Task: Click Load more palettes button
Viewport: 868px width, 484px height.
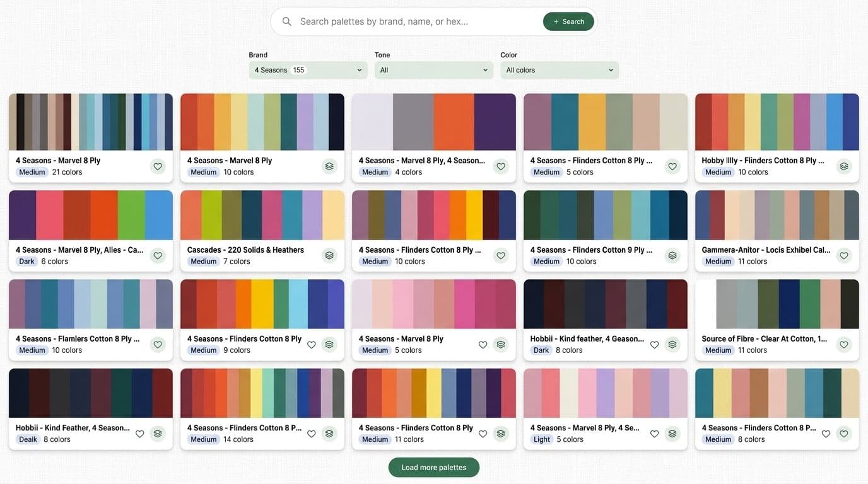Action: coord(434,468)
